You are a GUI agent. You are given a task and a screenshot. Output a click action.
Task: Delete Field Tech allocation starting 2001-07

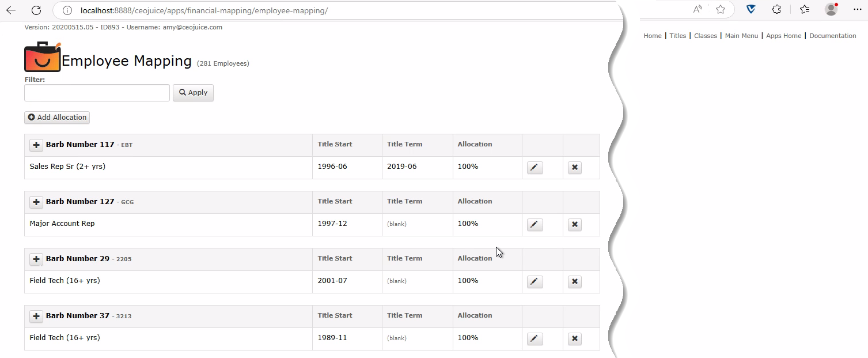tap(574, 282)
